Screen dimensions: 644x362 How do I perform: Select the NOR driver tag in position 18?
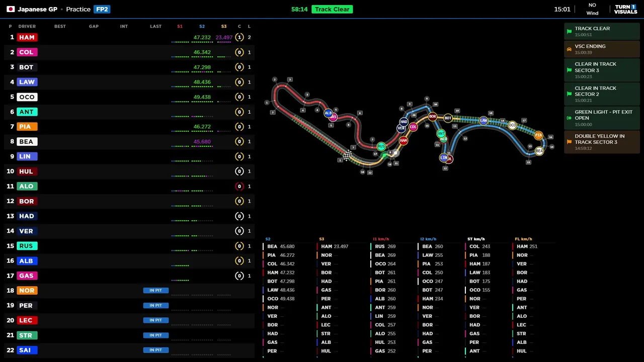pyautogui.click(x=26, y=291)
